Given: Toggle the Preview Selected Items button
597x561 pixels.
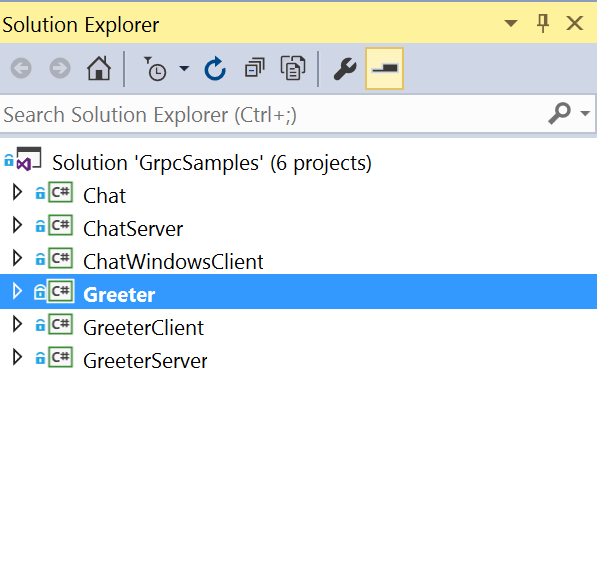Looking at the screenshot, I should click(x=385, y=69).
